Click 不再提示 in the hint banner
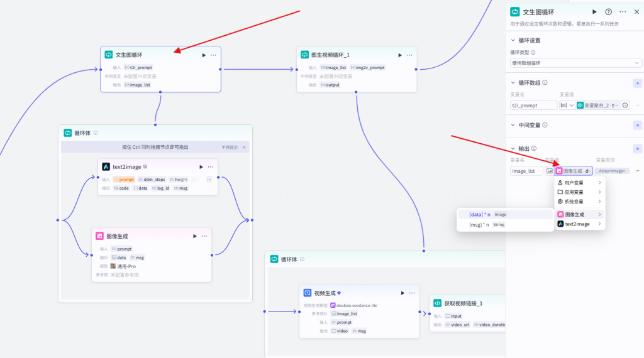This screenshot has width=644, height=358. (x=230, y=147)
